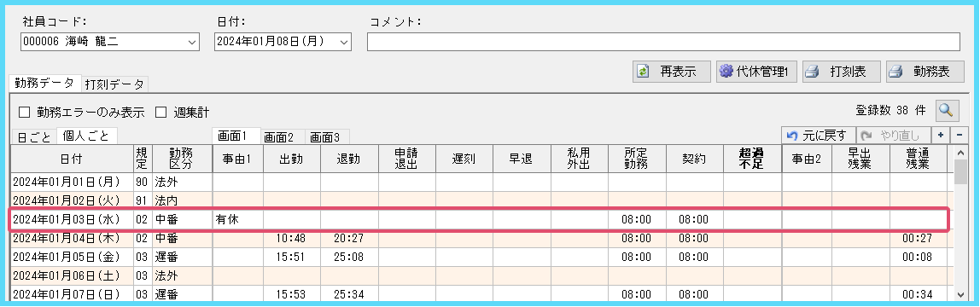Click the scrollbar up arrow
980x307 pixels.
960,153
